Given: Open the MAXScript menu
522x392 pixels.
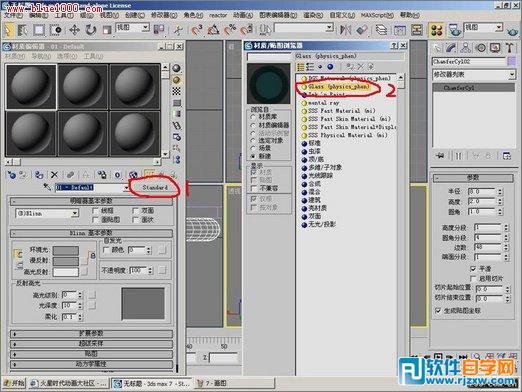Looking at the screenshot, I should click(x=377, y=15).
